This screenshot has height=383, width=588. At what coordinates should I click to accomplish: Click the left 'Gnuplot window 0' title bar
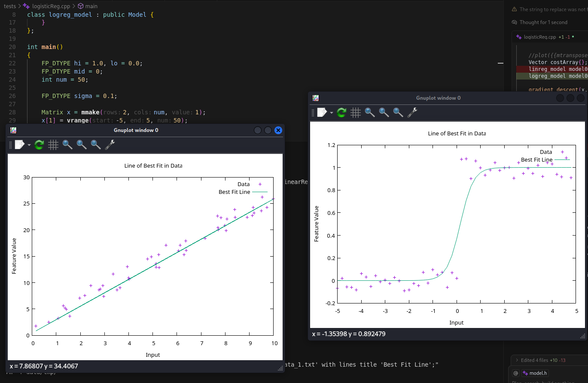pos(136,130)
